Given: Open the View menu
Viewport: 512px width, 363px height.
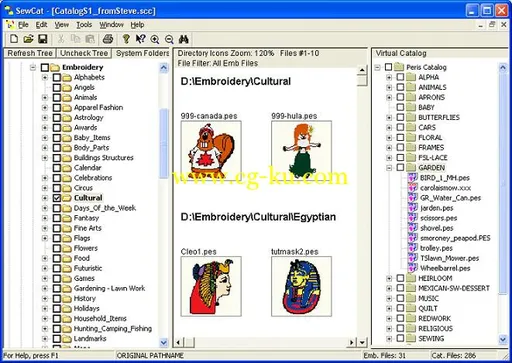Looking at the screenshot, I should pyautogui.click(x=62, y=25).
